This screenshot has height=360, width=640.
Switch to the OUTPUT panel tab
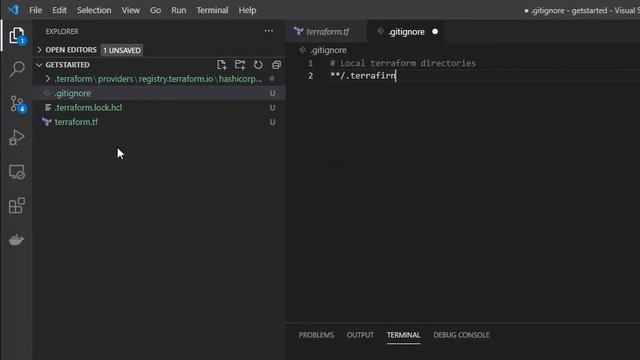click(x=360, y=335)
